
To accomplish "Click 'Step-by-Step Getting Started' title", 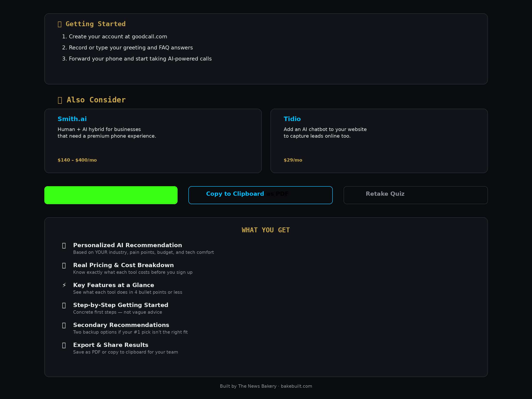I will click(x=121, y=305).
